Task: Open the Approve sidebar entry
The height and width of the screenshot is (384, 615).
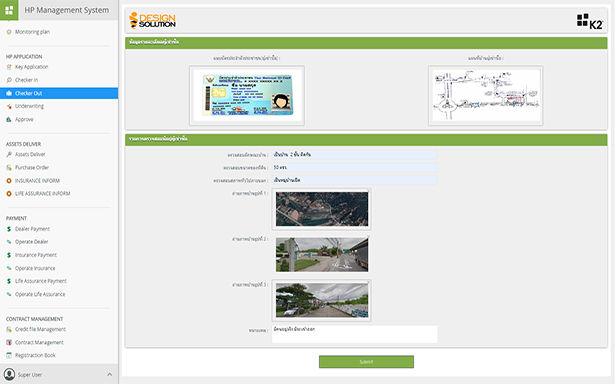Action: 24,119
